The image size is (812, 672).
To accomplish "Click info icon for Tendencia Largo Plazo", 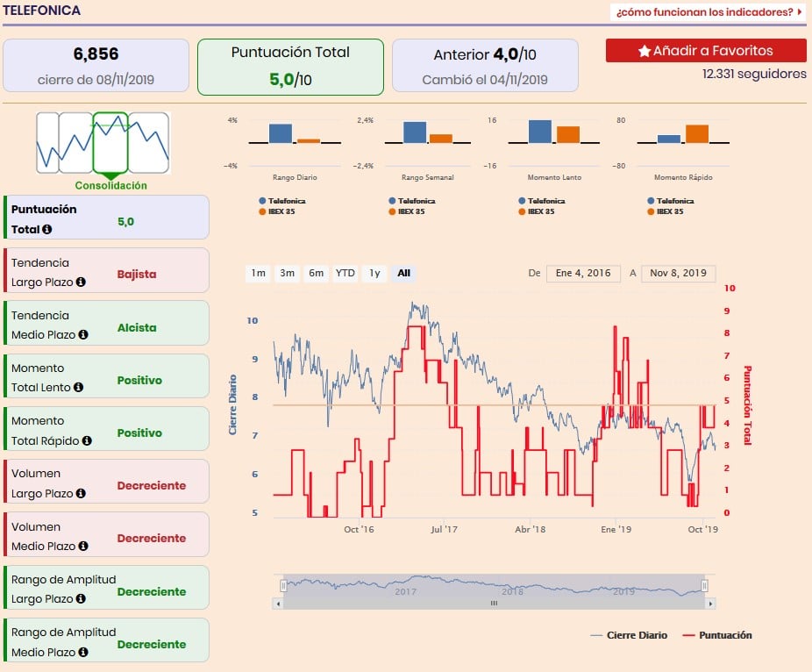I will click(x=81, y=282).
